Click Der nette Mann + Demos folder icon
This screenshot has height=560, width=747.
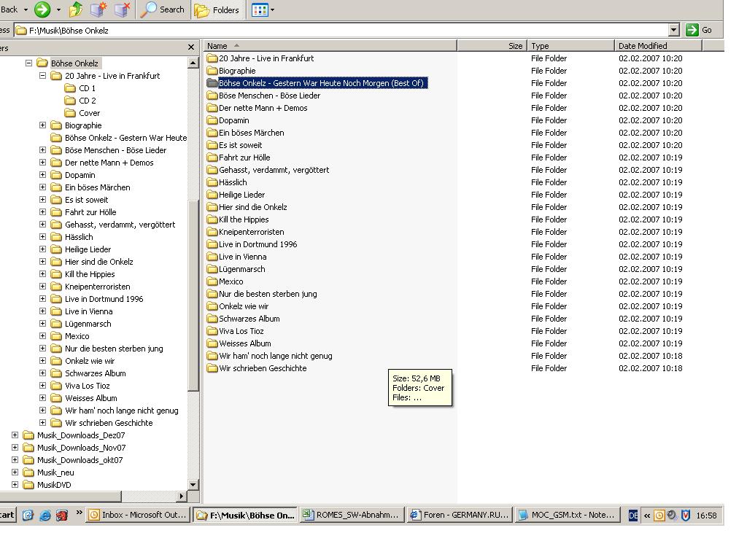tap(212, 108)
